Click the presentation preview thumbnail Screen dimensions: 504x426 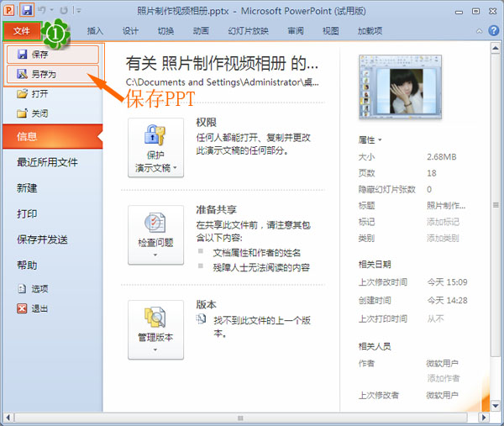(400, 87)
